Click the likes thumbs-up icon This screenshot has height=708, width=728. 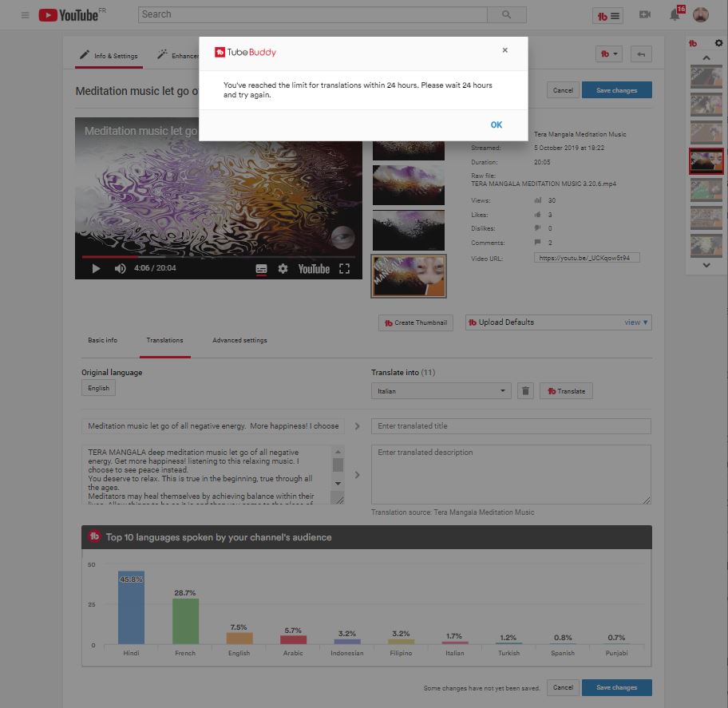click(x=538, y=215)
